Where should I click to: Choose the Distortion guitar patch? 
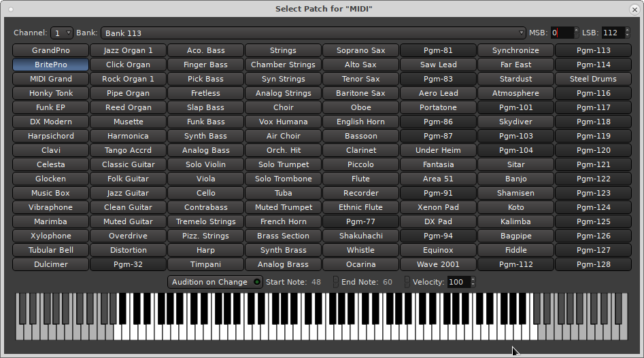128,250
